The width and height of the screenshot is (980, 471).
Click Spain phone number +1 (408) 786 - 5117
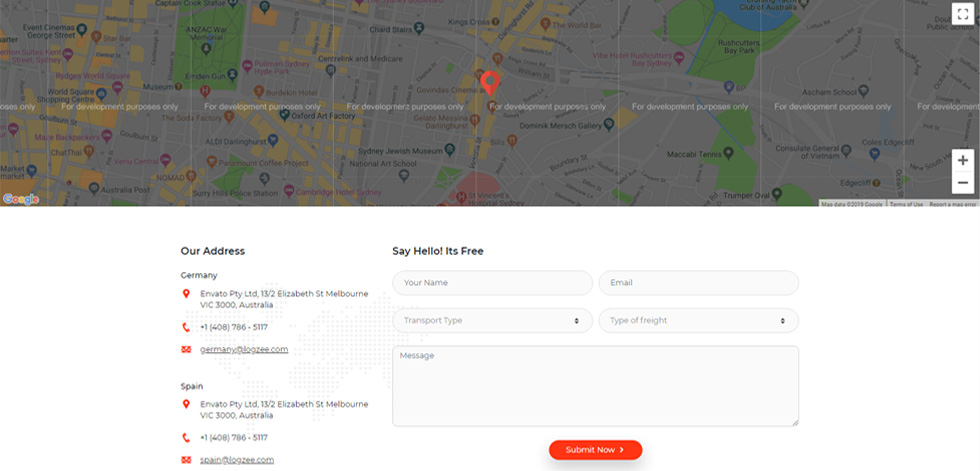(x=234, y=437)
